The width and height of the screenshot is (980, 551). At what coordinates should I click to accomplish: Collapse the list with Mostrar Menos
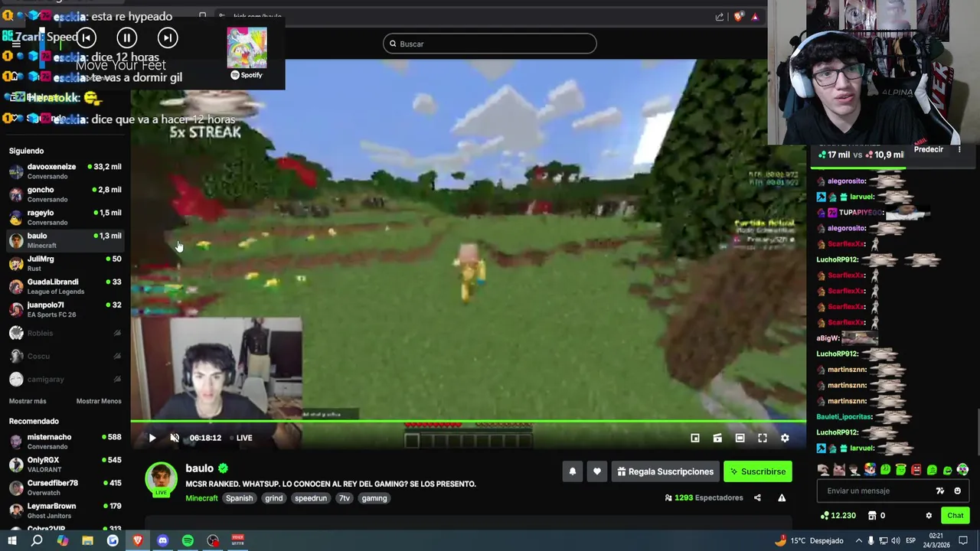(x=99, y=401)
